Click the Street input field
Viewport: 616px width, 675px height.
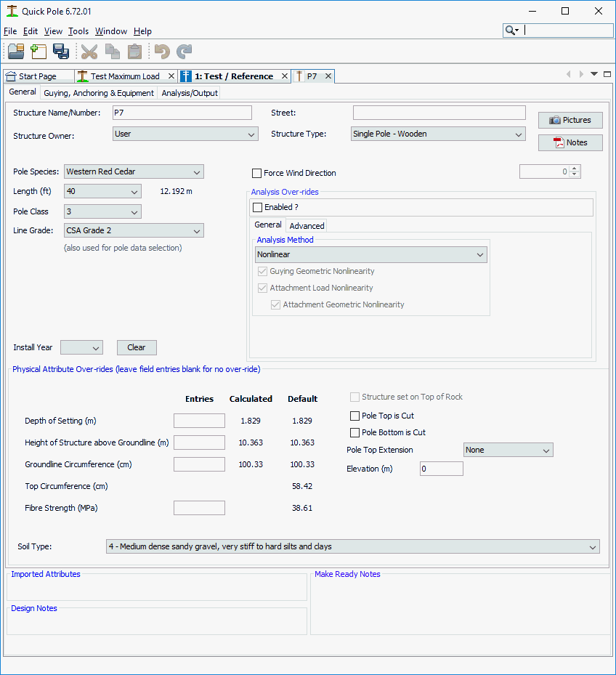(439, 113)
